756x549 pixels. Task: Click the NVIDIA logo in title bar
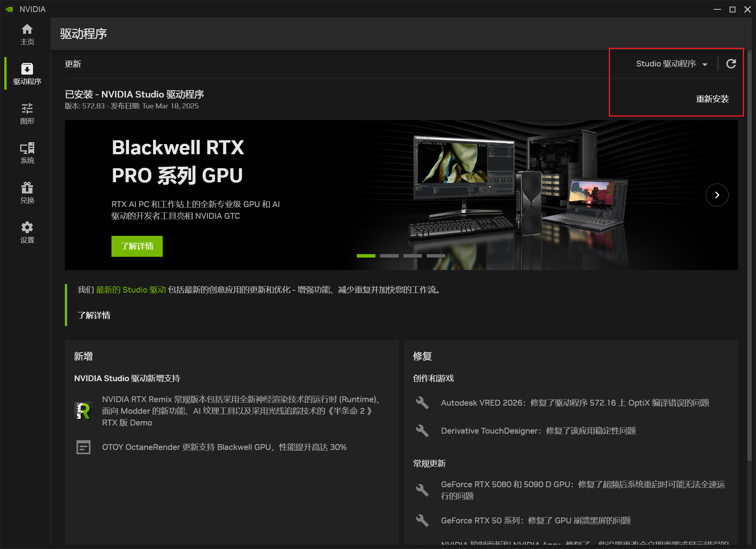tap(10, 9)
